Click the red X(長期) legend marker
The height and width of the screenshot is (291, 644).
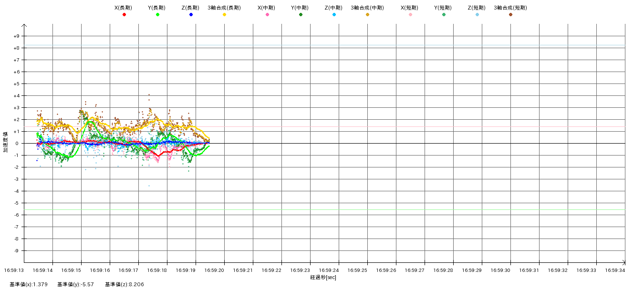[124, 15]
